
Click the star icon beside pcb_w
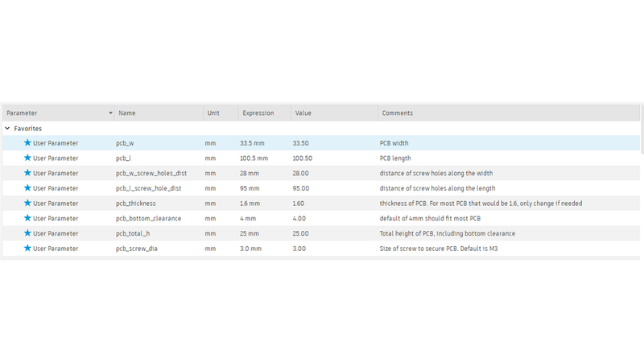point(27,143)
